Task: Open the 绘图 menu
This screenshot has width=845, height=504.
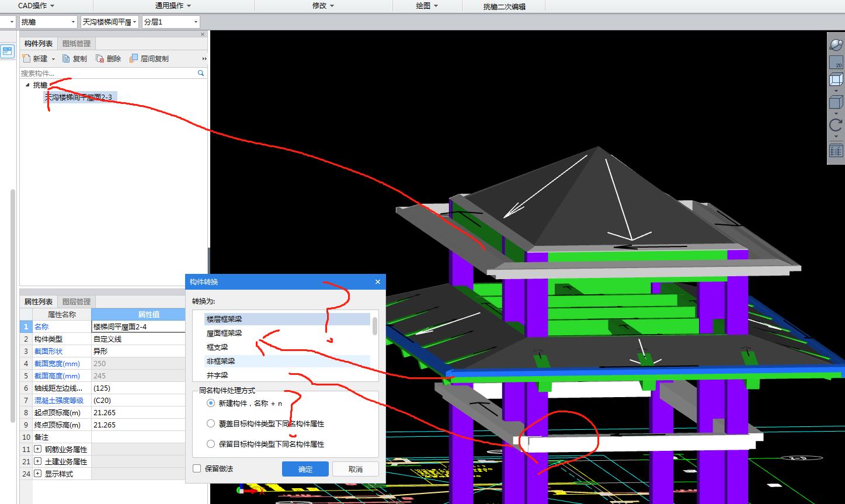Action: coord(427,5)
